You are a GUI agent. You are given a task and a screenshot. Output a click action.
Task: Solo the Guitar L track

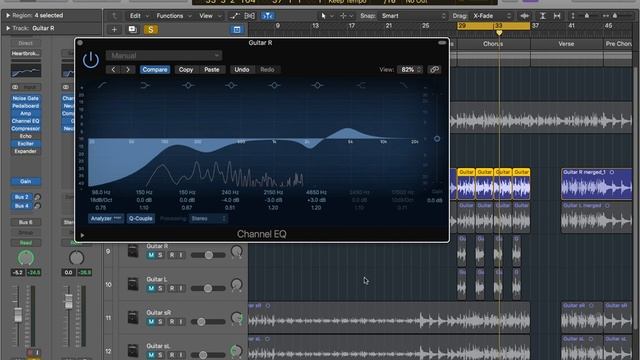click(x=160, y=288)
